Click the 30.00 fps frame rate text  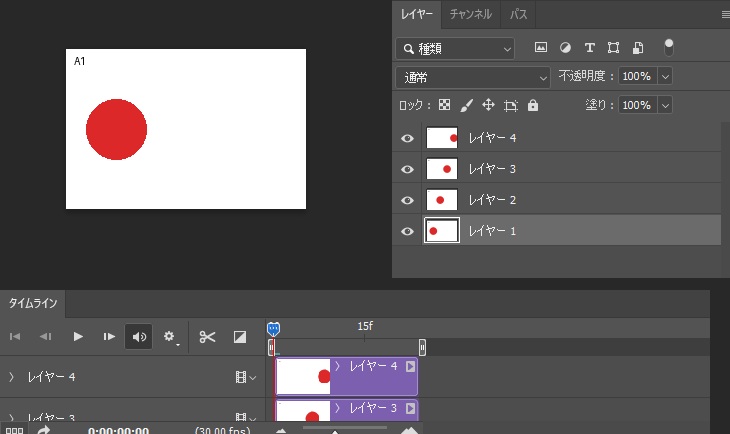(223, 431)
